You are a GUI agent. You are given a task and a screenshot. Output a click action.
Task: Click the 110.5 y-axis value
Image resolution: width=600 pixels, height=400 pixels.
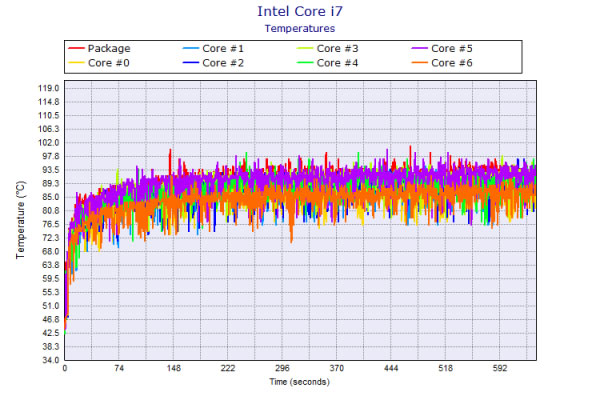[49, 116]
